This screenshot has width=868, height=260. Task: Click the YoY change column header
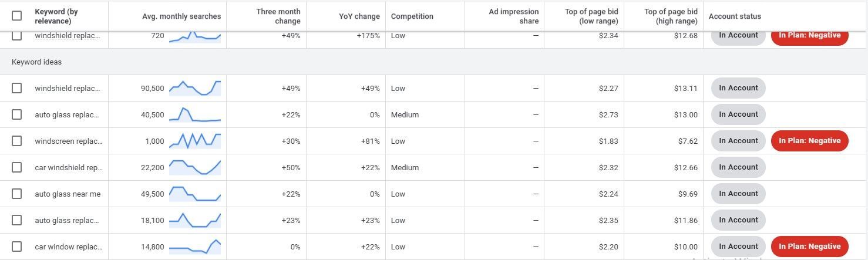pyautogui.click(x=359, y=16)
